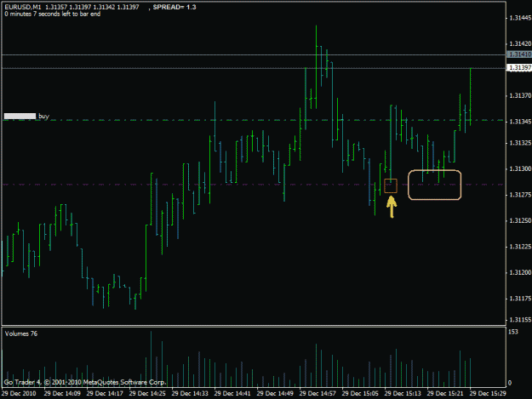Click the volume scale value 0
Image resolution: width=532 pixels, height=399 pixels.
510,383
